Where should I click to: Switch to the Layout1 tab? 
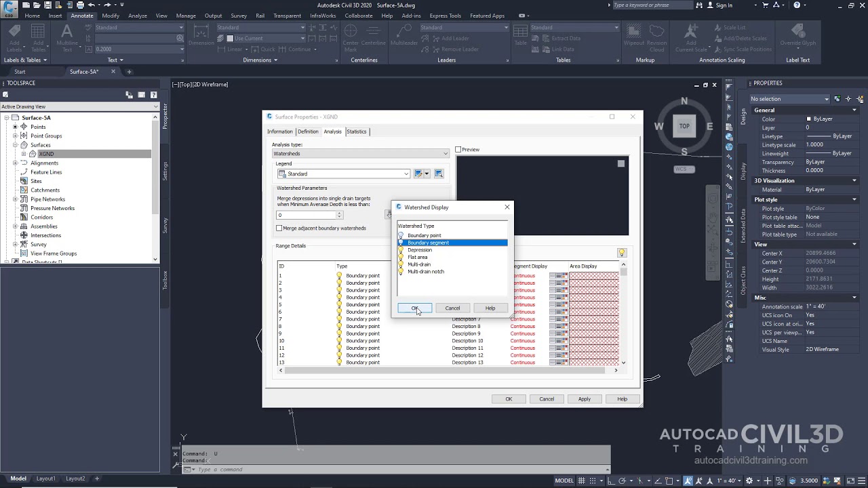45,479
